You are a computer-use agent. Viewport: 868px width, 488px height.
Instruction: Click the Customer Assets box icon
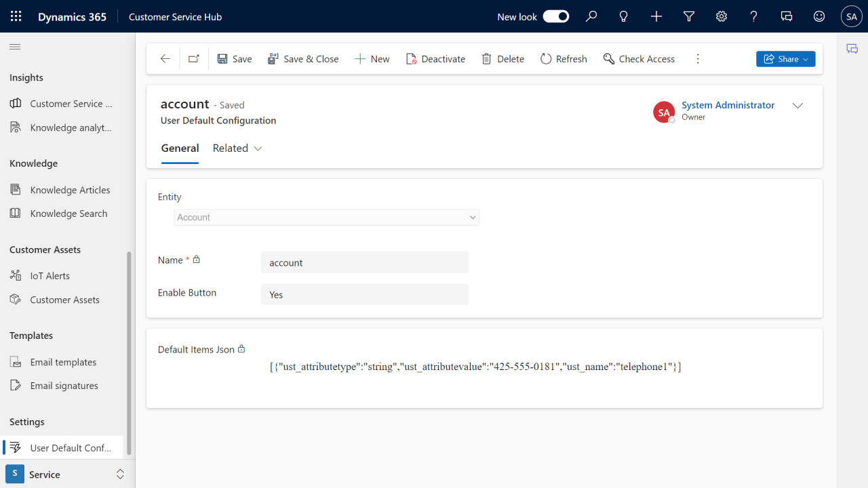[16, 300]
